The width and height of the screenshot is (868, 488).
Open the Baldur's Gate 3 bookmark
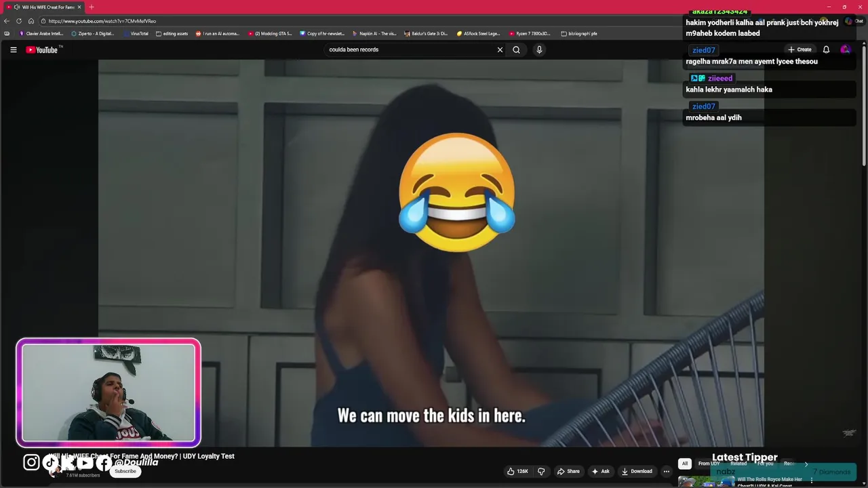(x=427, y=33)
